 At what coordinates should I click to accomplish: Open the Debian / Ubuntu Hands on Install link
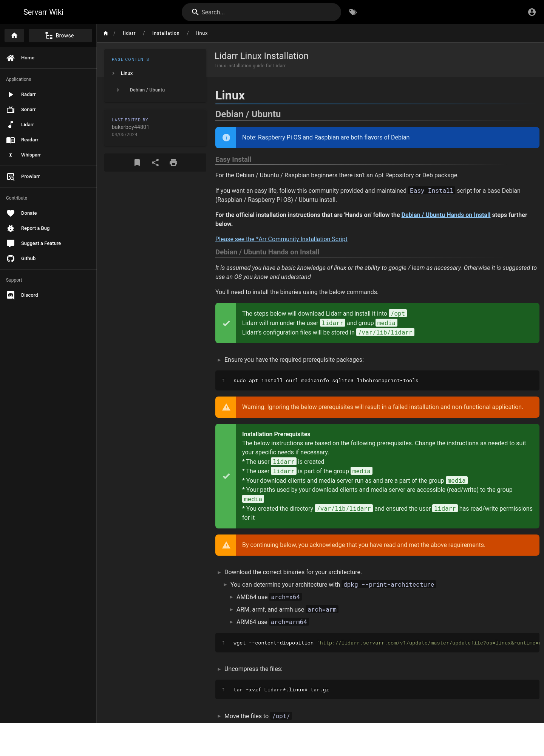446,215
